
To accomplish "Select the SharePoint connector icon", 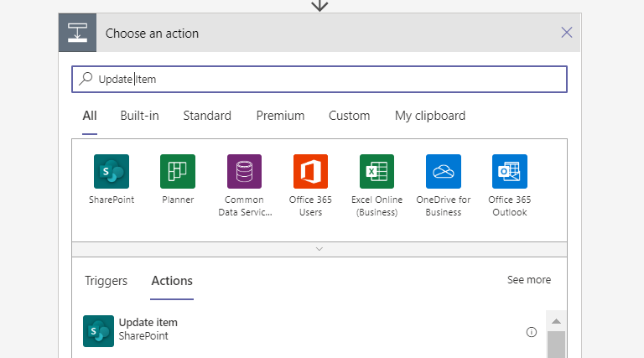I will point(112,172).
